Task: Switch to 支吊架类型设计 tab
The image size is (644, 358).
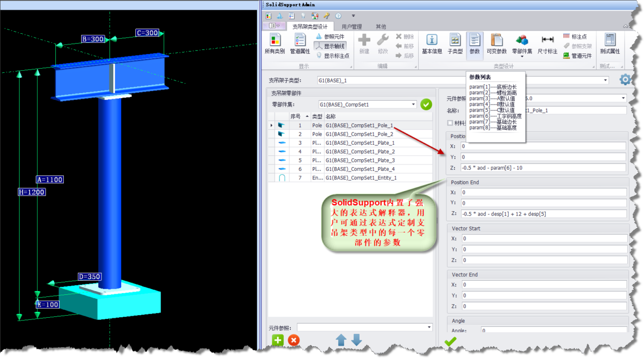Action: (310, 26)
